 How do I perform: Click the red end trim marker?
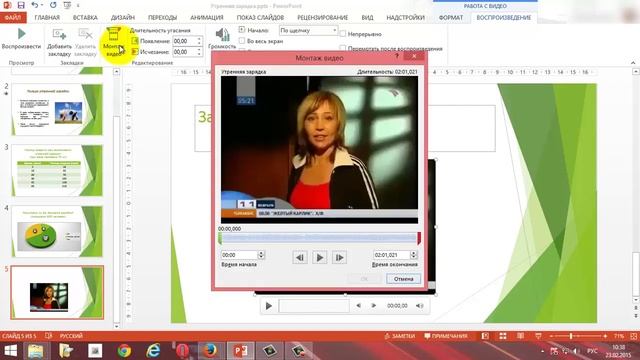point(419,239)
